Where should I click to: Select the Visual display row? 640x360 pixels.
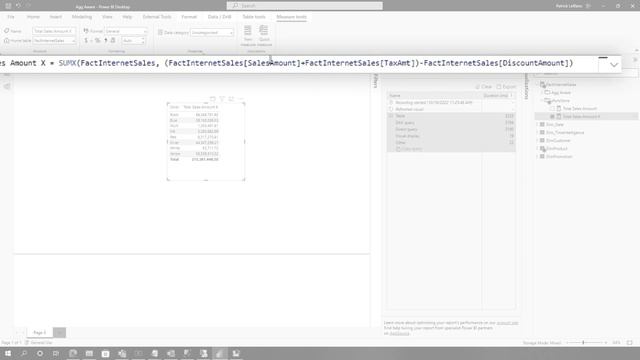[451, 136]
